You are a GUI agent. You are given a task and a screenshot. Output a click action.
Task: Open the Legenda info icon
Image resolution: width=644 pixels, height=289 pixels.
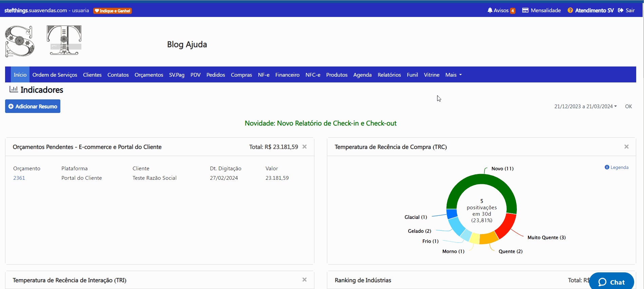pos(607,167)
